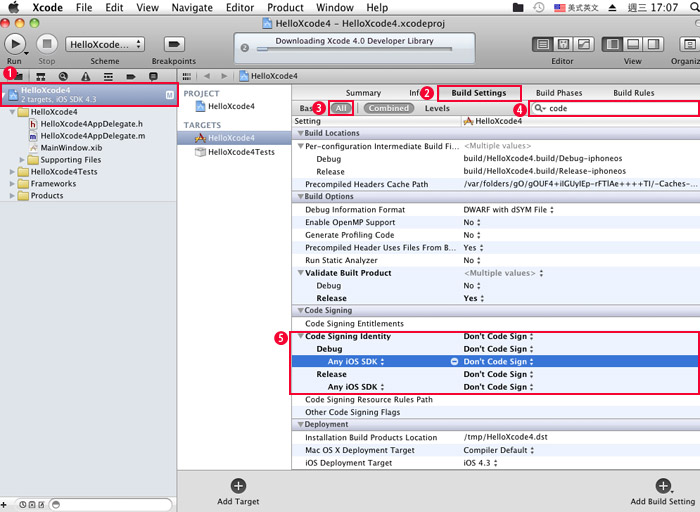The image size is (700, 512).
Task: Expand the Products group
Action: pos(12,196)
